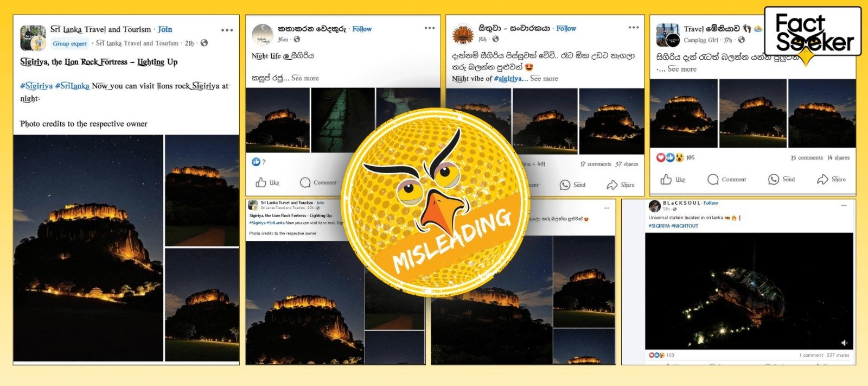The height and width of the screenshot is (386, 868).
Task: Click the Comment bubble icon in the Travel මේනියාව post
Action: click(x=713, y=179)
